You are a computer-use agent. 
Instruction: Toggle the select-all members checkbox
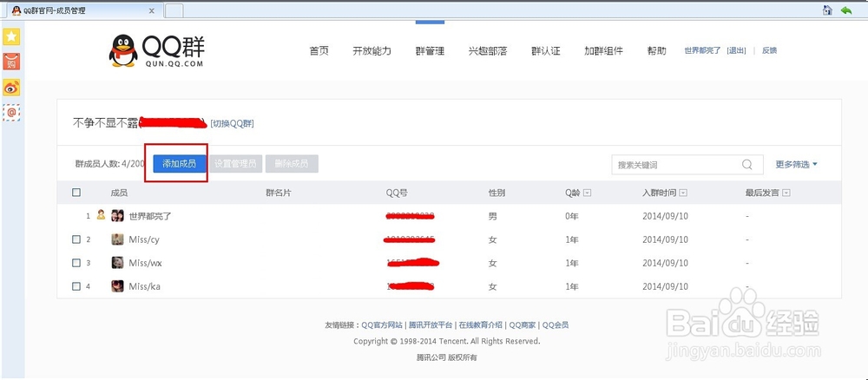(76, 193)
